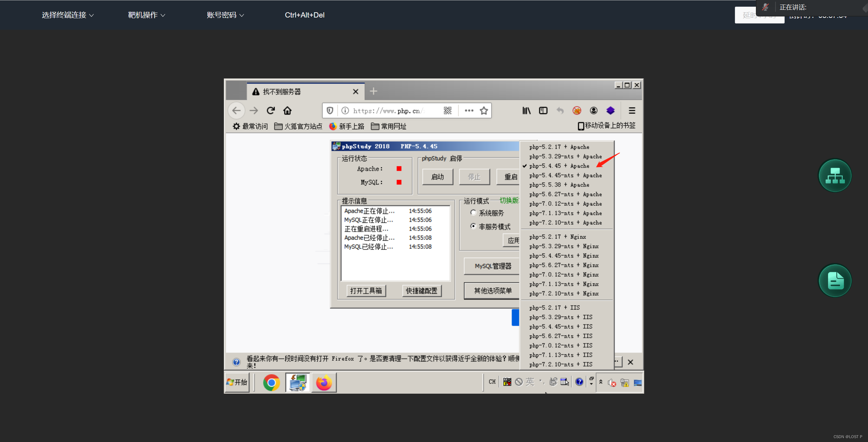Screen dimensions: 868x442
Task: Click the 开始 start button
Action: point(237,382)
